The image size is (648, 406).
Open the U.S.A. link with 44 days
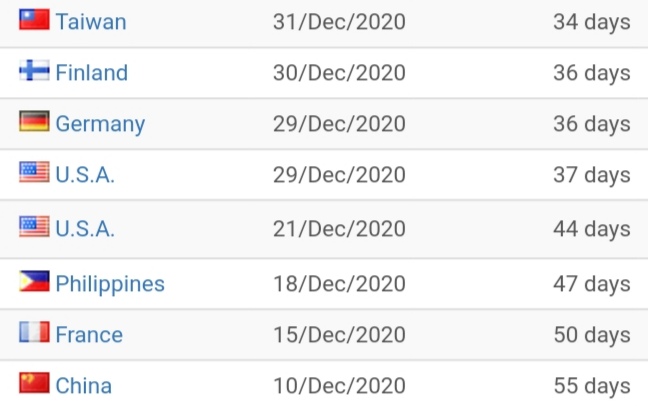pyautogui.click(x=85, y=229)
